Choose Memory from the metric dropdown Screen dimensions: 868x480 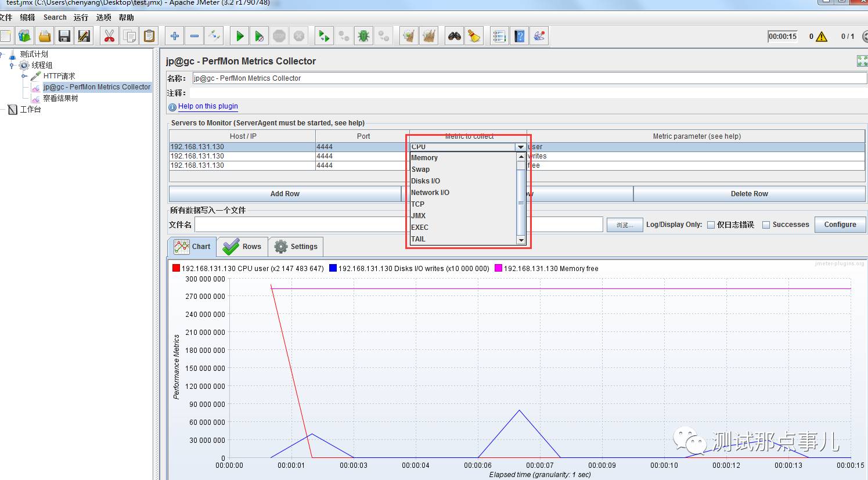pos(463,158)
